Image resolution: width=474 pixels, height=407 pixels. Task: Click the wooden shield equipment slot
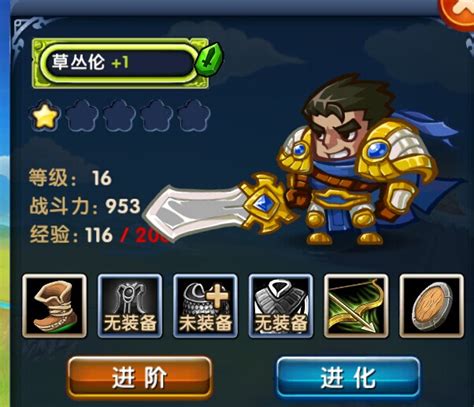(x=432, y=306)
